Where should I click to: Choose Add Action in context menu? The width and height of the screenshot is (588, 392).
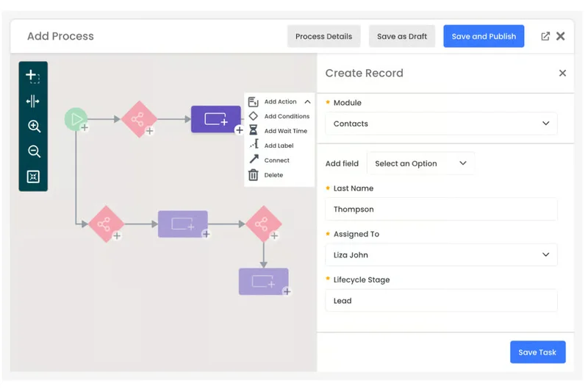tap(280, 101)
